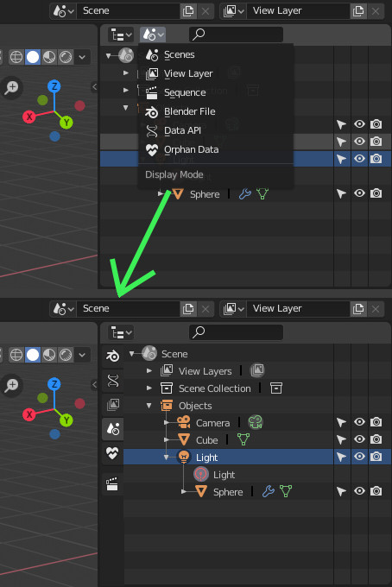The height and width of the screenshot is (587, 392).
Task: Select Scenes in the display mode menu
Action: click(215, 54)
